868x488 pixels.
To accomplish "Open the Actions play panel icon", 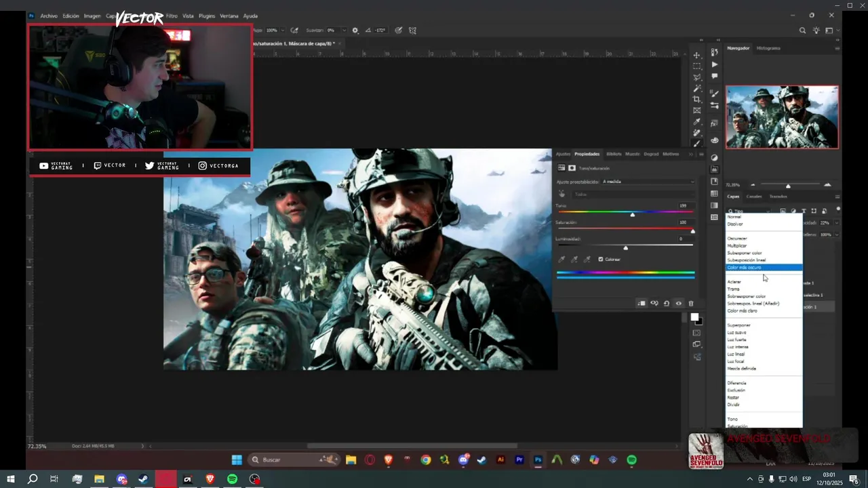I will pos(714,64).
